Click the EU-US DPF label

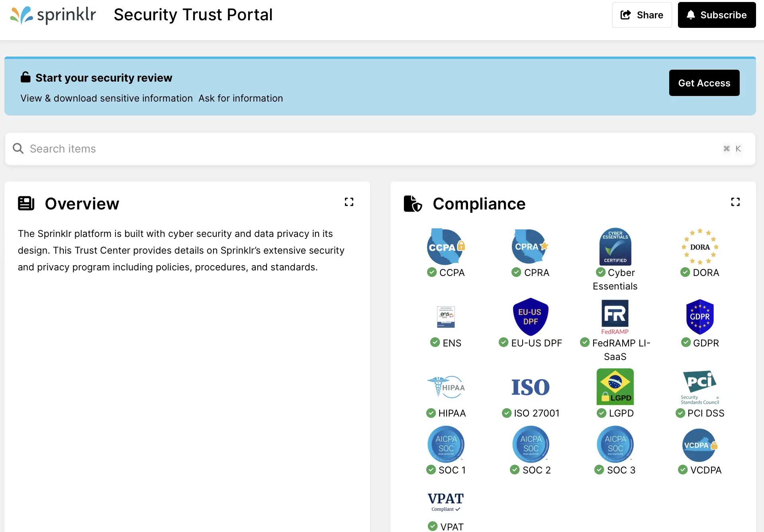[536, 343]
